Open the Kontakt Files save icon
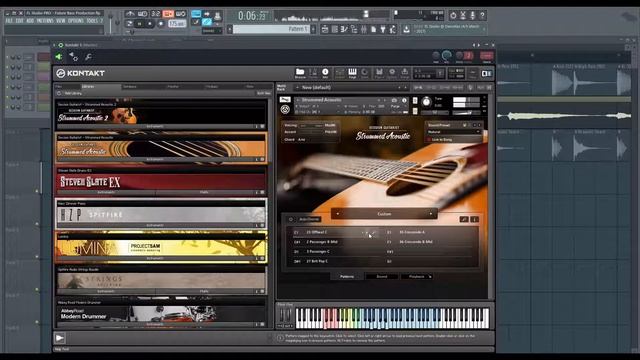Screen dimensions: 640x360 379,73
